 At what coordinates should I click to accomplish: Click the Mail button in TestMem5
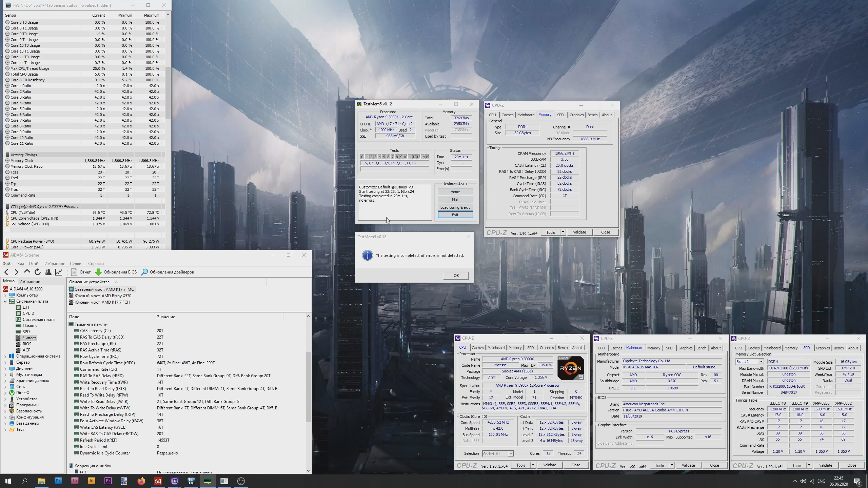[455, 200]
